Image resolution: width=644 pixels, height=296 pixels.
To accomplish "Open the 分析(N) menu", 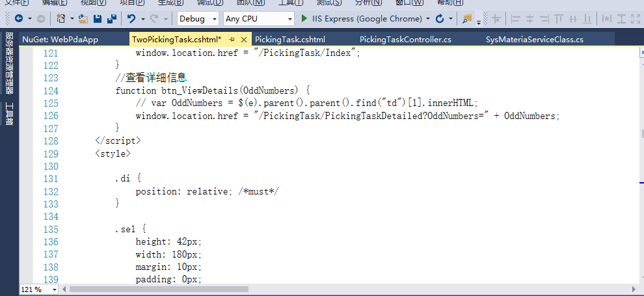I will pos(368,3).
